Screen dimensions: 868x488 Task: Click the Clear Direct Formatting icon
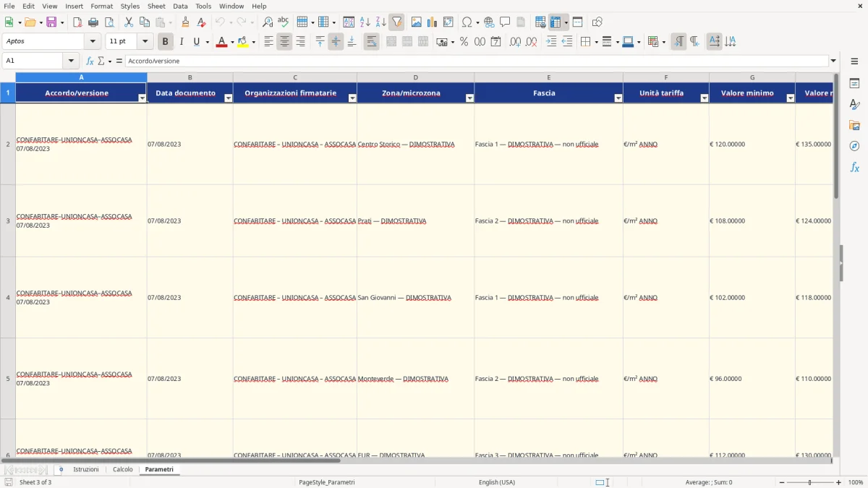coord(201,22)
